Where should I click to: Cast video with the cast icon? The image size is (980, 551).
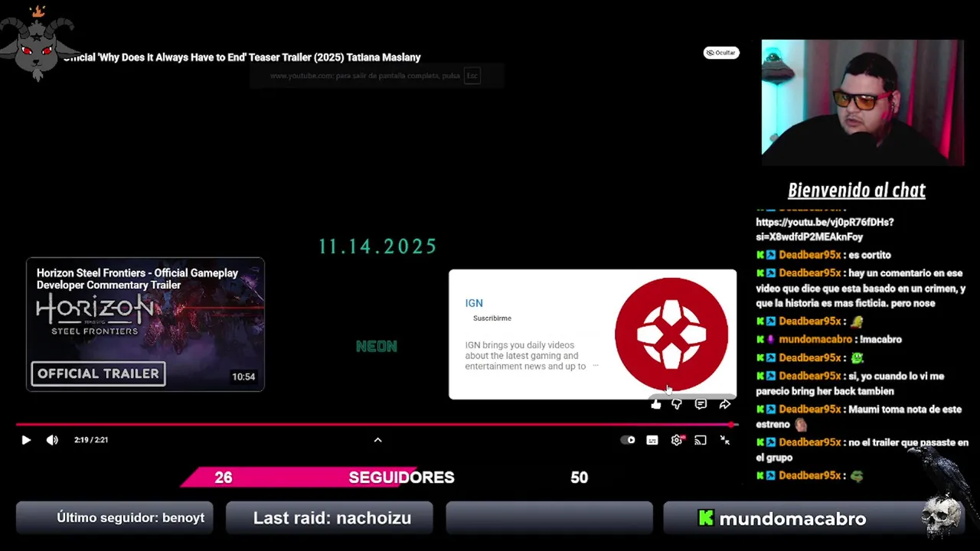[701, 440]
